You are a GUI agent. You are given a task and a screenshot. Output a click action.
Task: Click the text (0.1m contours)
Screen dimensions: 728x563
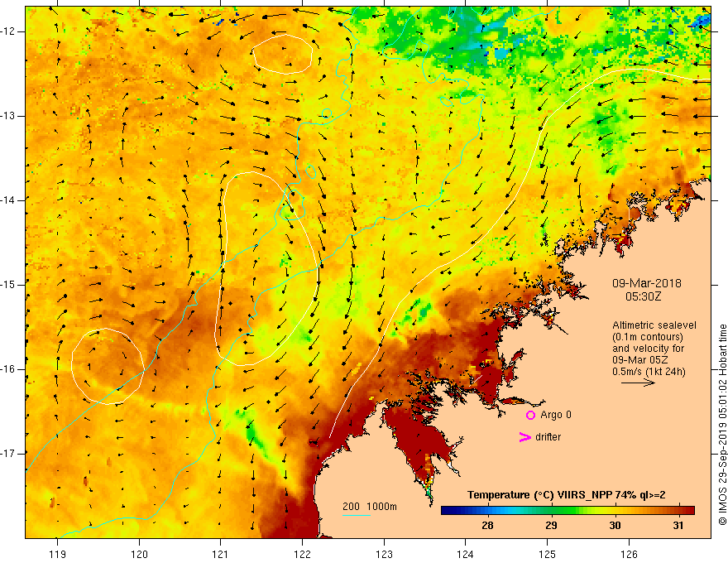click(x=648, y=337)
